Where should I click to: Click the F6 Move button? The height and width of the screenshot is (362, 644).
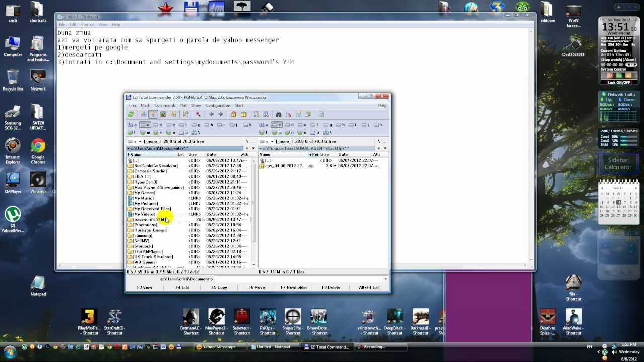(257, 287)
